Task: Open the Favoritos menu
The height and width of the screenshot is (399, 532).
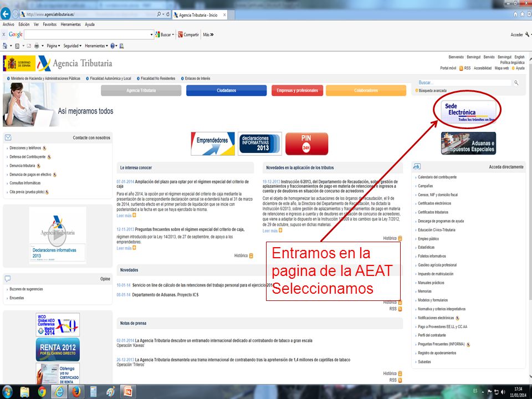Action: click(50, 24)
